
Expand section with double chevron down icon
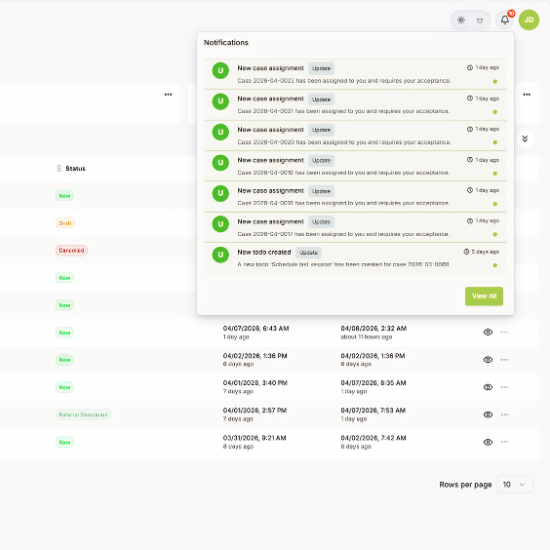click(x=525, y=139)
